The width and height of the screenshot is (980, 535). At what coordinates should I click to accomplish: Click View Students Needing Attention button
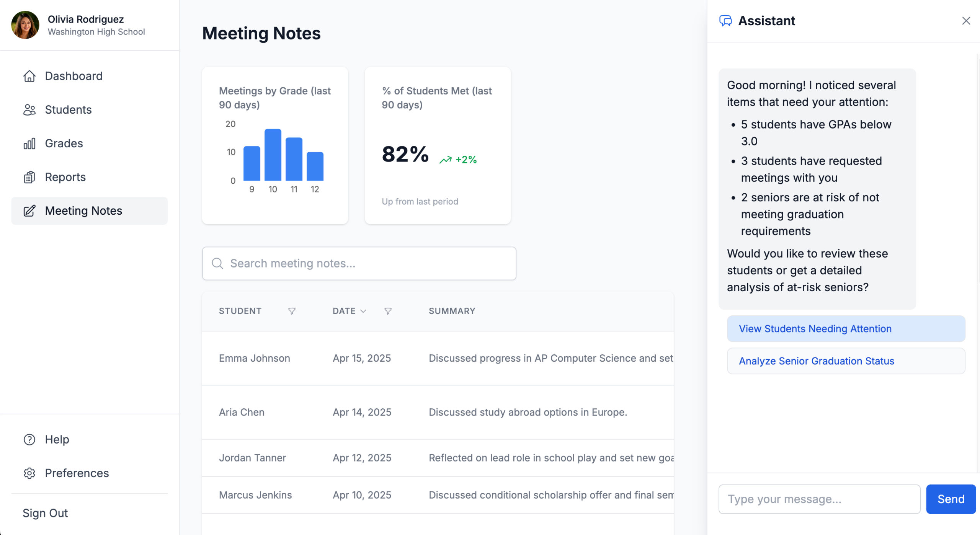point(846,329)
